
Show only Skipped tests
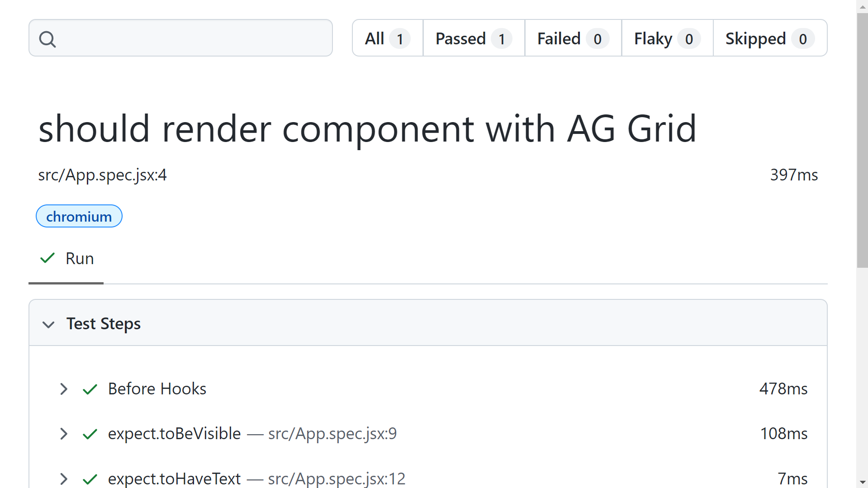point(769,38)
